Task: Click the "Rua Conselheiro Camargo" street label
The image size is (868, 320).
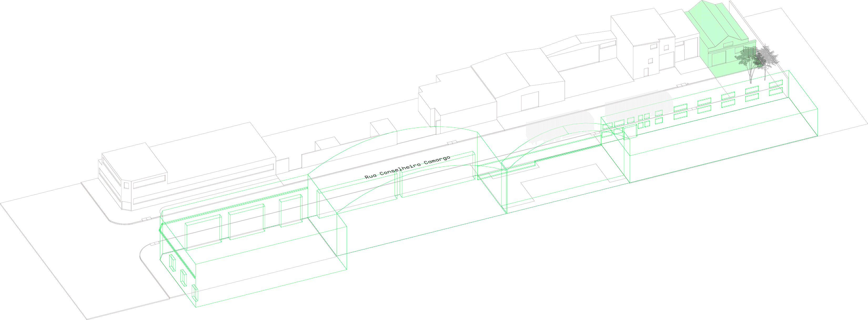Action: 407,168
